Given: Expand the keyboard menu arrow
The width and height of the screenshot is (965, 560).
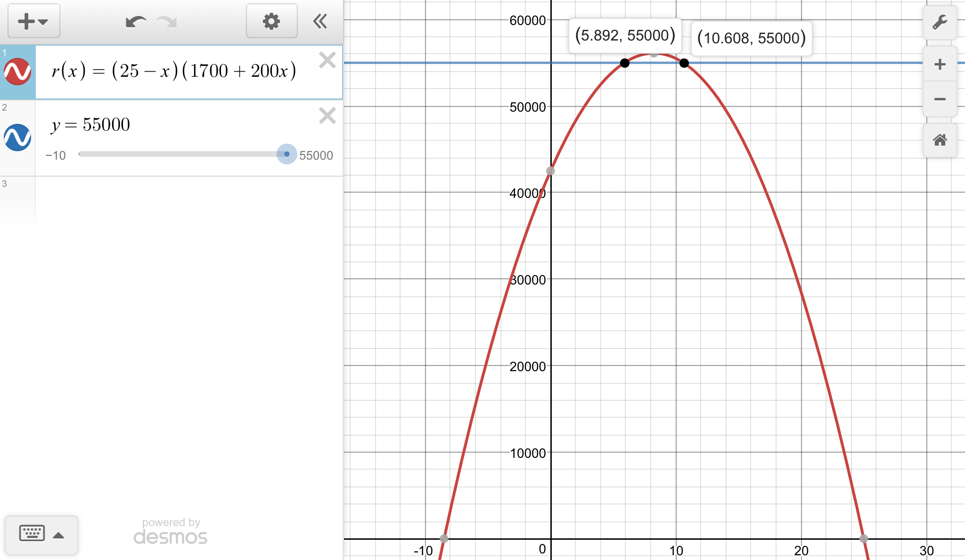Looking at the screenshot, I should tap(58, 535).
